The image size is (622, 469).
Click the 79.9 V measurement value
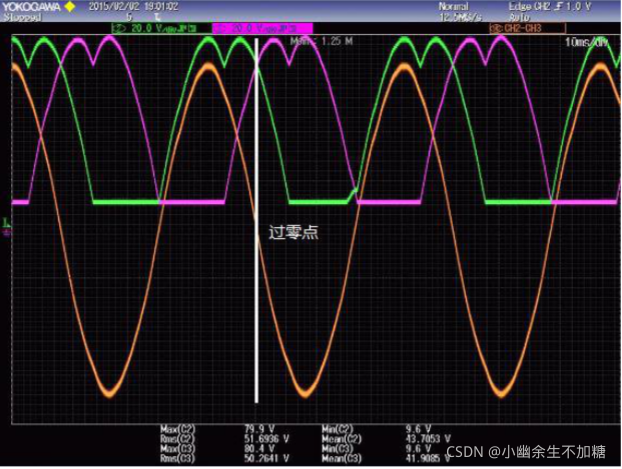(x=259, y=429)
